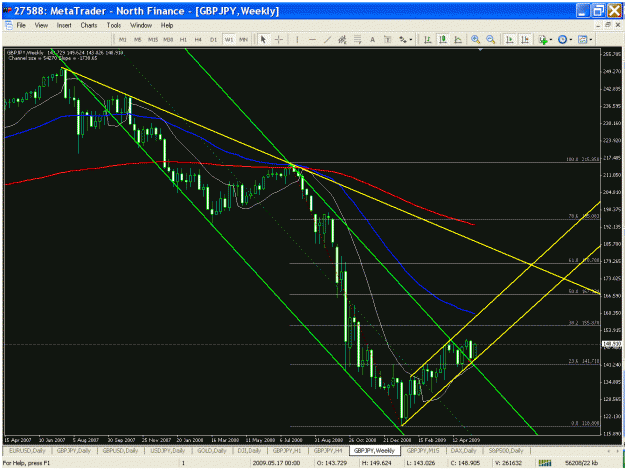Pick the trendline drawing tool

pyautogui.click(x=327, y=39)
